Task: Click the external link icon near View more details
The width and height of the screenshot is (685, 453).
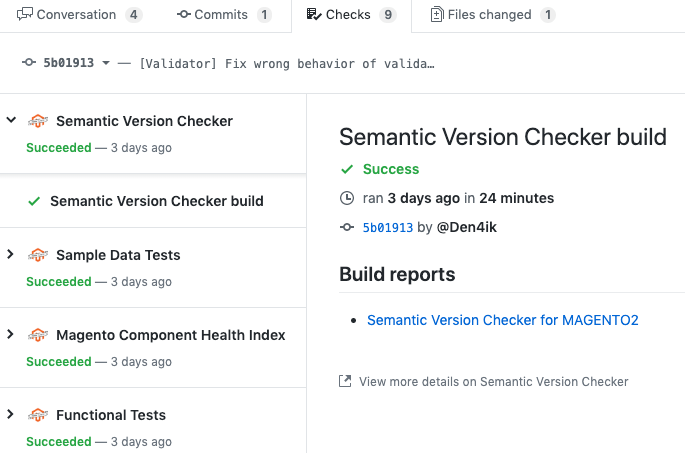Action: coord(346,381)
